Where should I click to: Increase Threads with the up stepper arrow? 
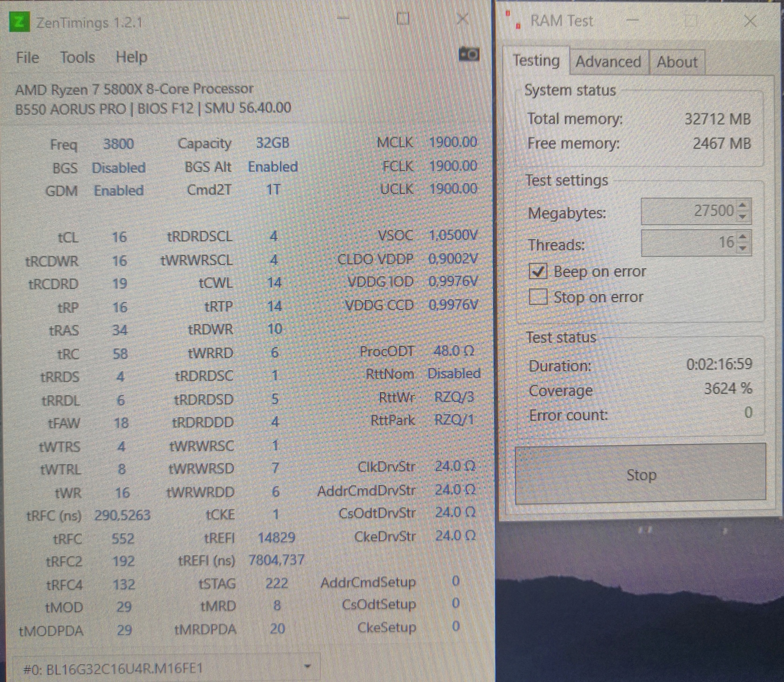coord(743,236)
